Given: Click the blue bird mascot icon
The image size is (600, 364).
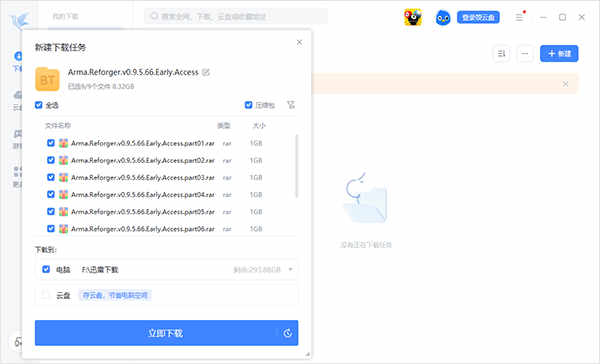Looking at the screenshot, I should pos(443,18).
